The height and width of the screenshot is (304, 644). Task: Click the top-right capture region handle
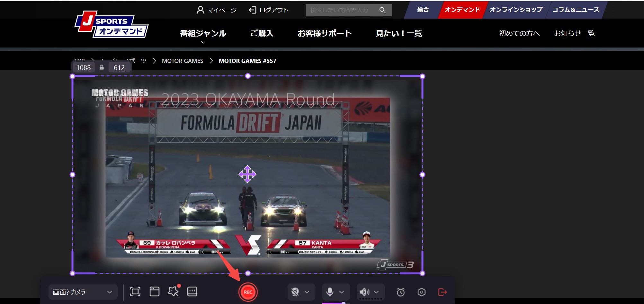423,76
